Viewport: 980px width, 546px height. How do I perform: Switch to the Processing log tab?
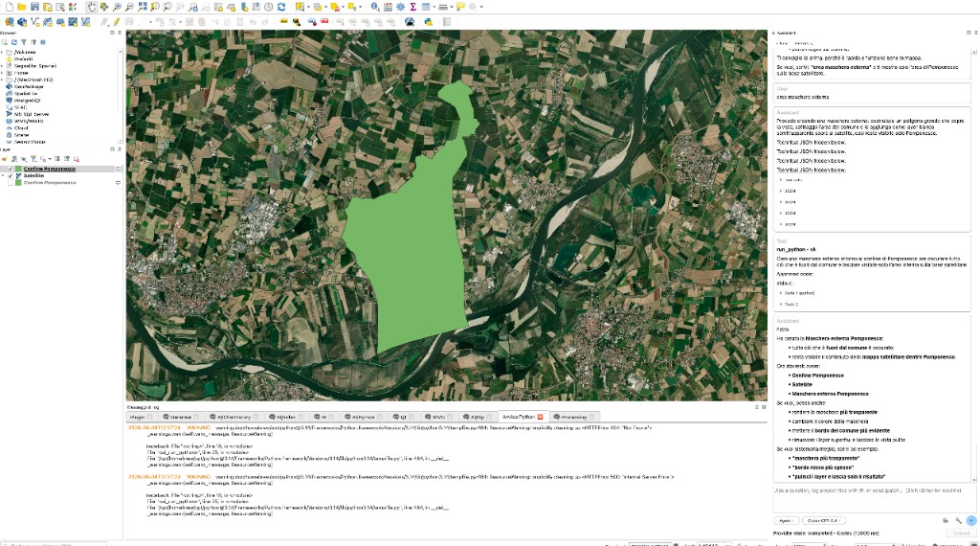click(x=570, y=417)
